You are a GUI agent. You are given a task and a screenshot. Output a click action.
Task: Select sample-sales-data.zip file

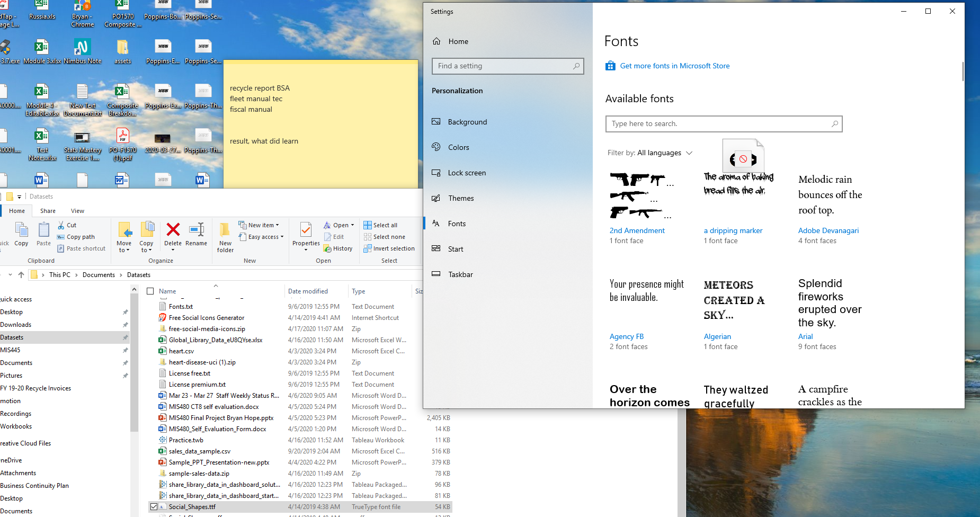300,474
